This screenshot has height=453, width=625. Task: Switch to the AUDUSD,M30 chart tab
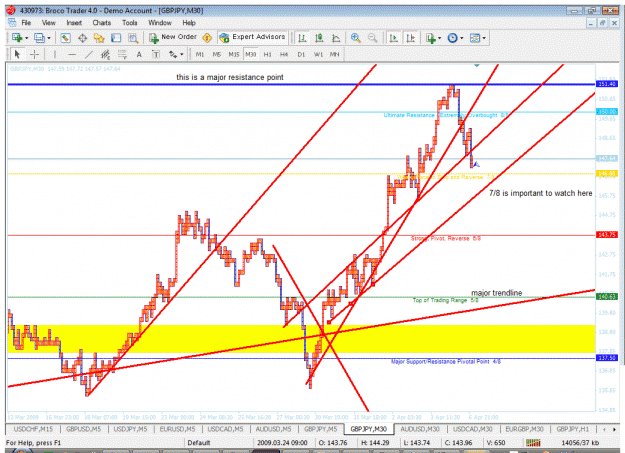coord(420,429)
